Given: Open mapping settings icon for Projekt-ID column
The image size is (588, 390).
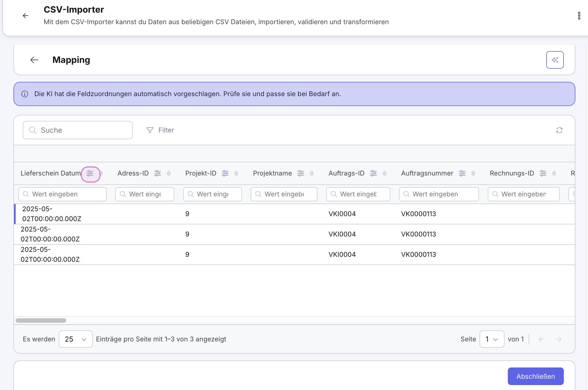Looking at the screenshot, I should click(x=225, y=173).
